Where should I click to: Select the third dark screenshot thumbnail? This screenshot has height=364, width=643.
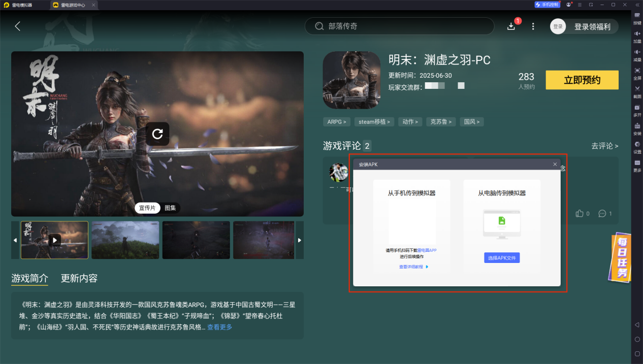click(196, 240)
